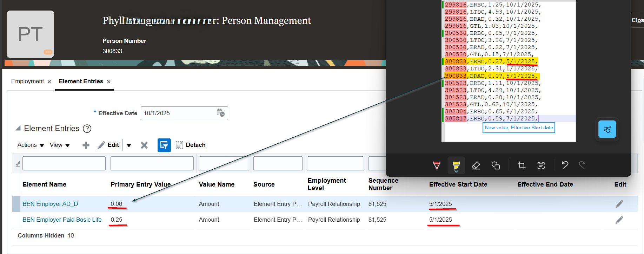This screenshot has height=254, width=644.
Task: Click the Edit button in table toolbar
Action: click(108, 145)
